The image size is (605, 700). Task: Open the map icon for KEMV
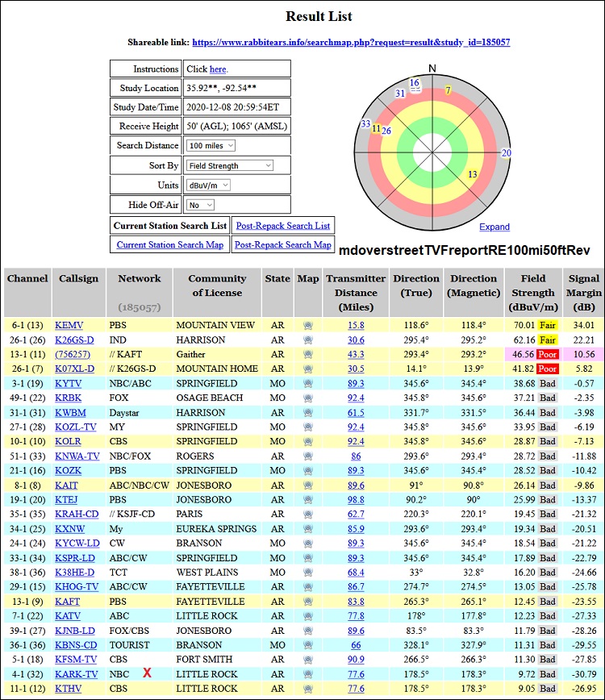point(307,326)
